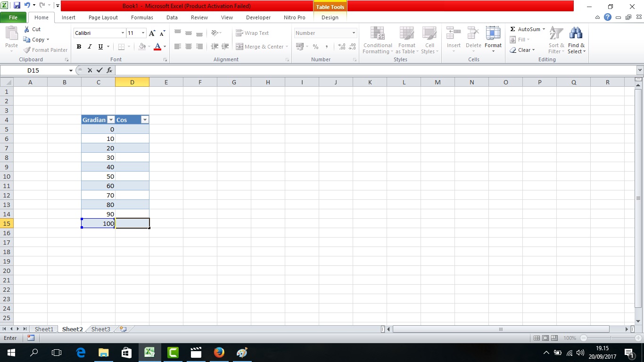The height and width of the screenshot is (362, 644).
Task: Toggle underline formatting
Action: (99, 47)
